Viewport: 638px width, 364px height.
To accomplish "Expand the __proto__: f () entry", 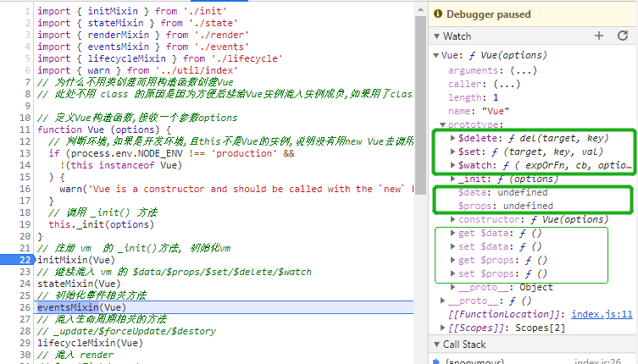I will [442, 301].
